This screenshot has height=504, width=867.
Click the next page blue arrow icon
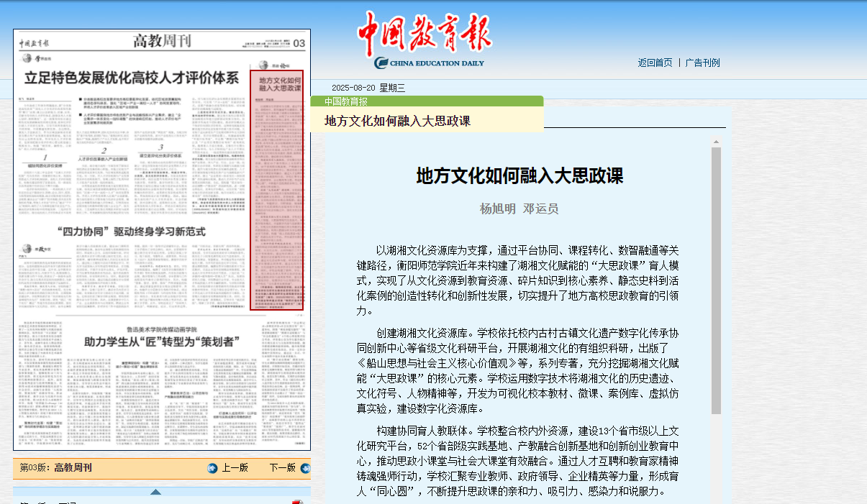tap(305, 468)
